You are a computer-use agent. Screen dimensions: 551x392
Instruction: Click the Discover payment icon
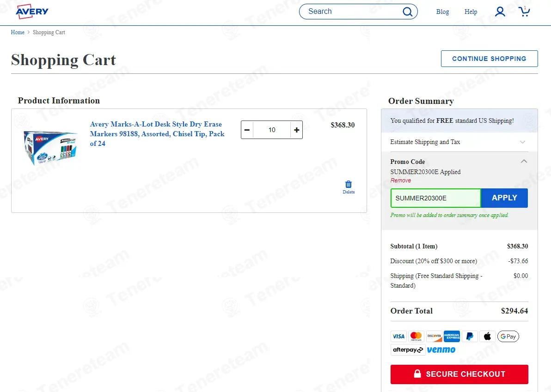(434, 336)
